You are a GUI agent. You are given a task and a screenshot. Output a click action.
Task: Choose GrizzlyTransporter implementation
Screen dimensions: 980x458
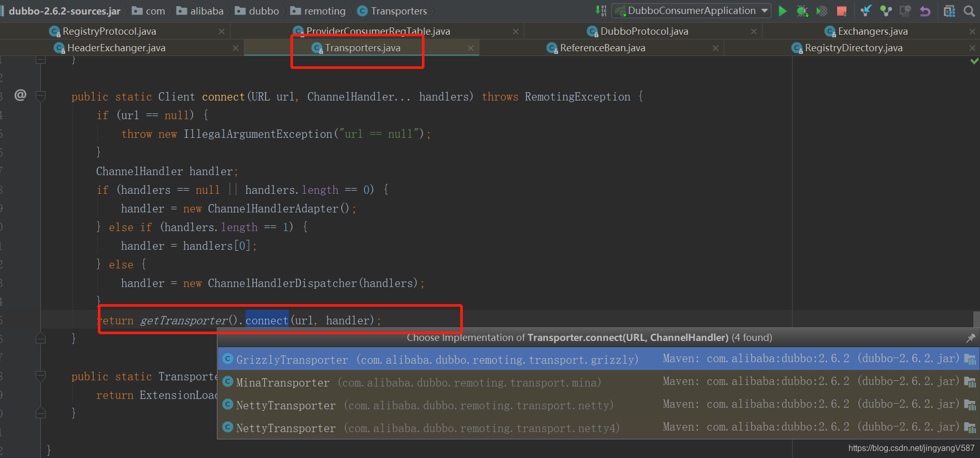coord(598,359)
